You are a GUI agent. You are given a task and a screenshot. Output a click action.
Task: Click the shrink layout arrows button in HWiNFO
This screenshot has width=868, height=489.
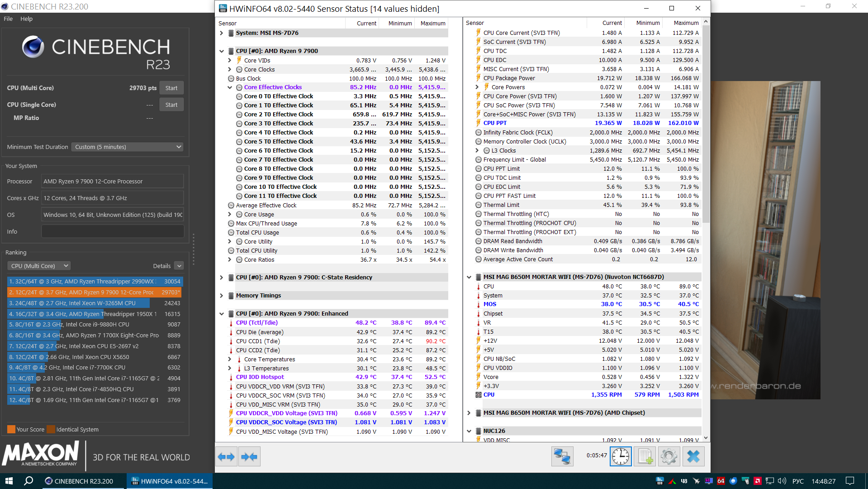[249, 457]
